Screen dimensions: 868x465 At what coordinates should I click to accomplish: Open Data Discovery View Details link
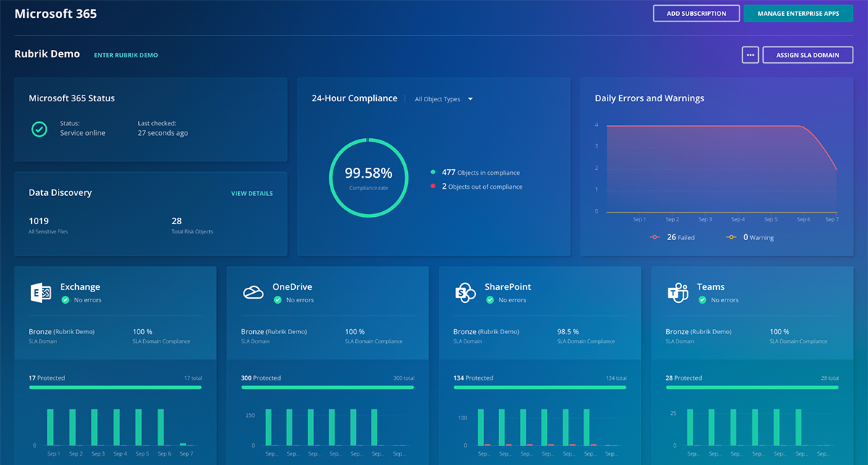point(252,194)
